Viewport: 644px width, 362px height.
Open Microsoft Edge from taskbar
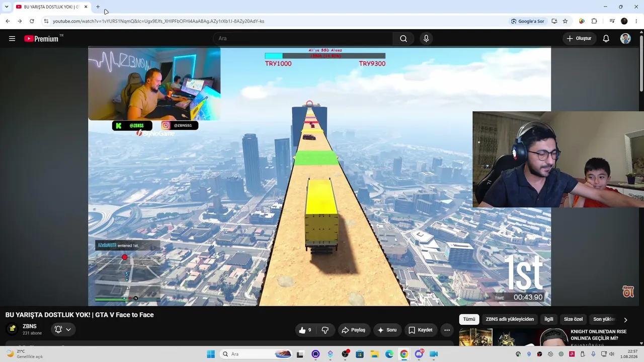tap(389, 354)
